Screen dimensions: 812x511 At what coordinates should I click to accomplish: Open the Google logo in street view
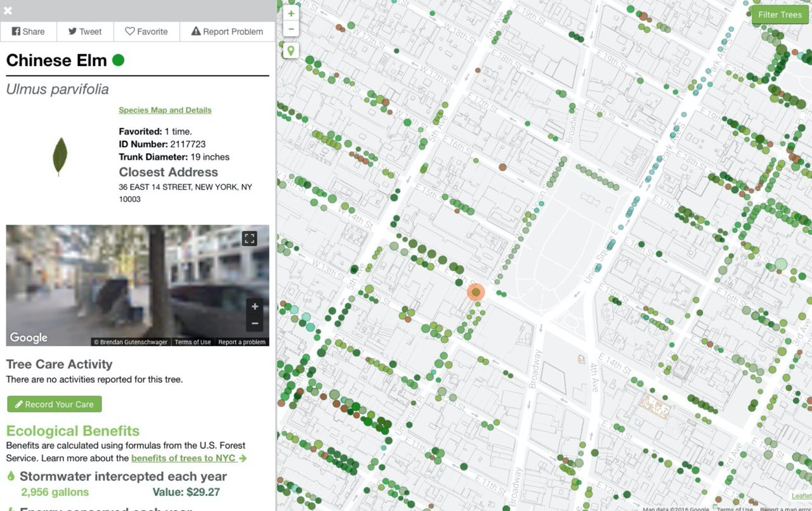point(29,338)
